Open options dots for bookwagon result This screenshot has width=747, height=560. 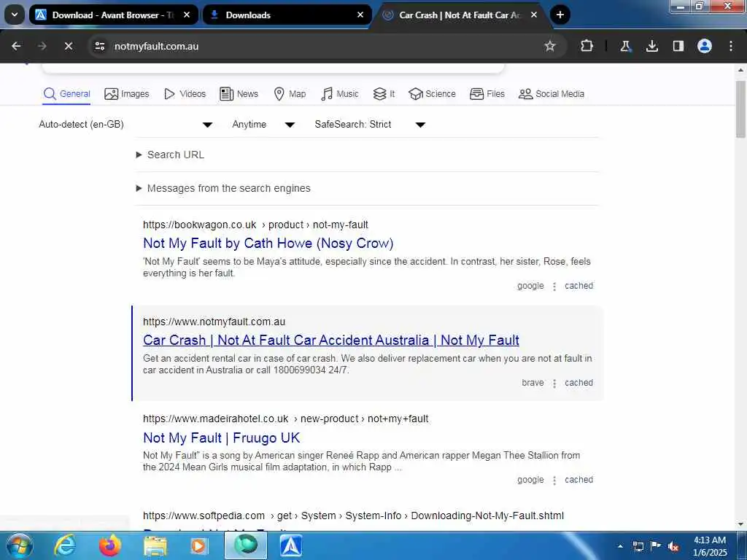(x=554, y=286)
